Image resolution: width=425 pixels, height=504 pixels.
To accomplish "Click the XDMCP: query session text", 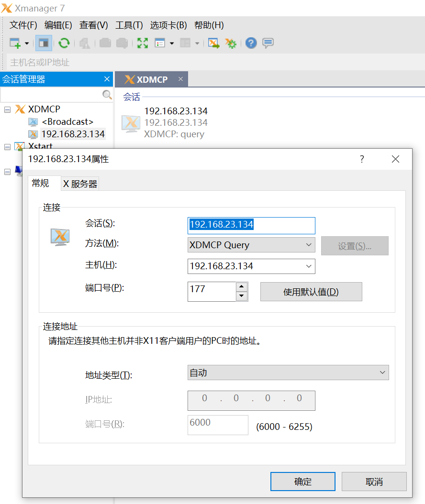I will click(174, 134).
